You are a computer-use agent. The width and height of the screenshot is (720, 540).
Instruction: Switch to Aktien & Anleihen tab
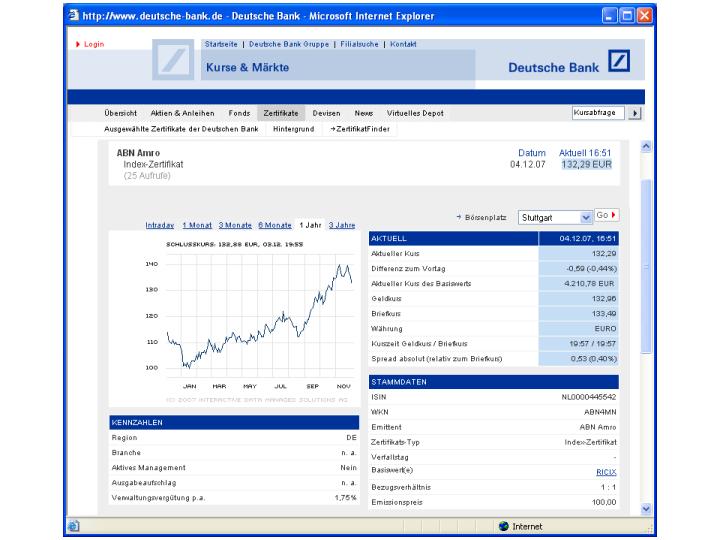tap(182, 114)
